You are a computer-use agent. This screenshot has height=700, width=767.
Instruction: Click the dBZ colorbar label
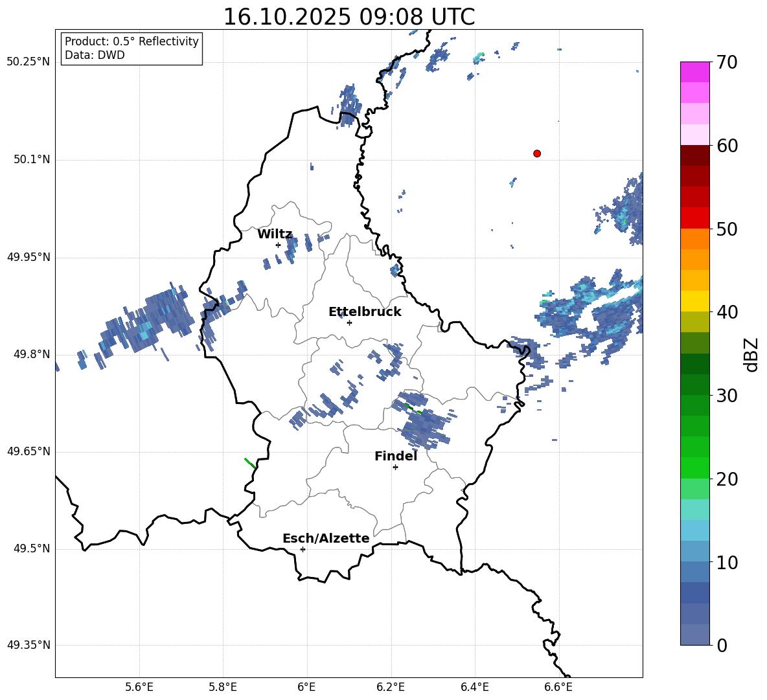tap(752, 354)
